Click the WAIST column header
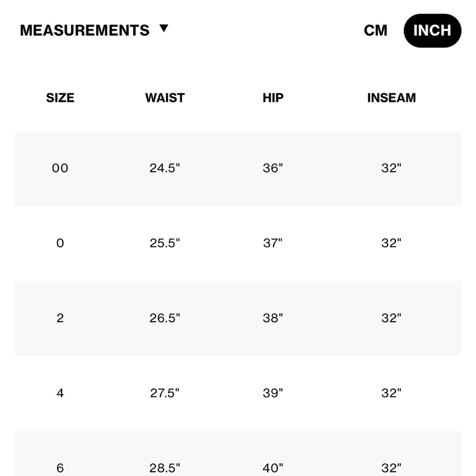 (x=165, y=98)
